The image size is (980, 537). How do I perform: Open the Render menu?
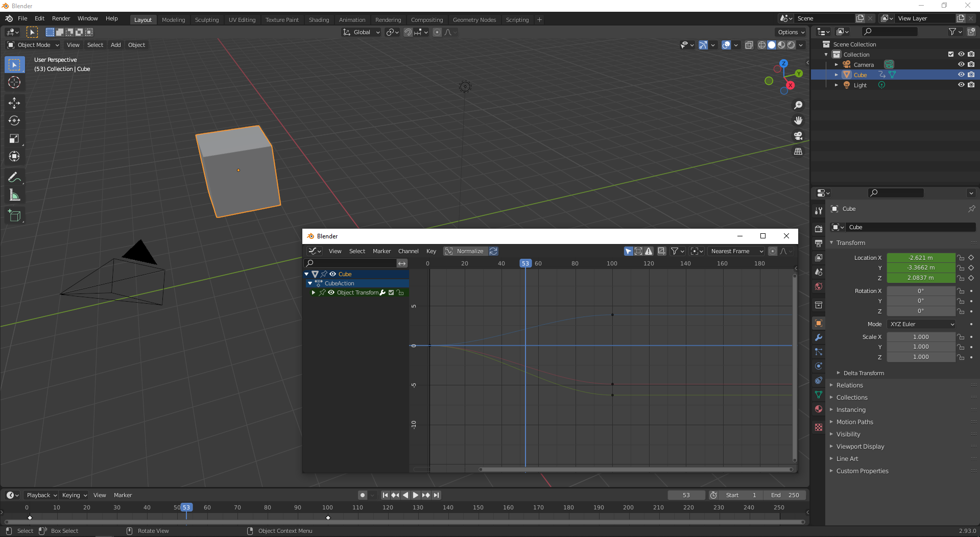coord(61,18)
